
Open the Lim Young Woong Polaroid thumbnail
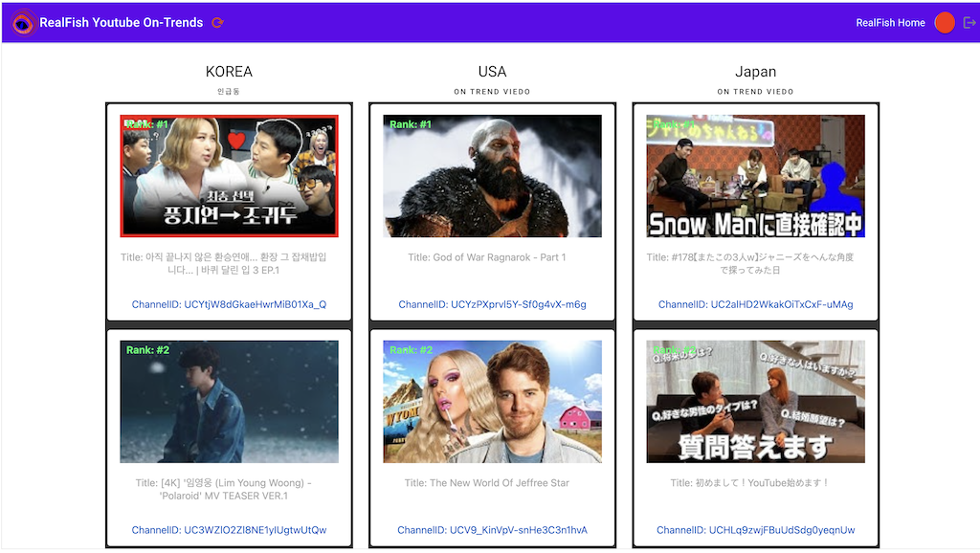pos(230,402)
